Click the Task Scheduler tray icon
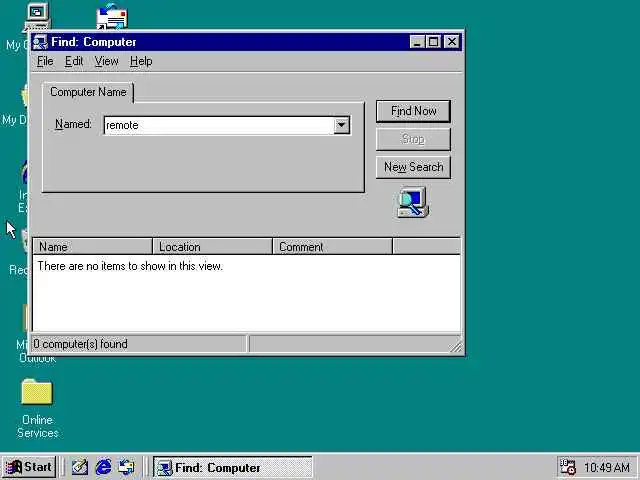The width and height of the screenshot is (640, 480). click(568, 467)
